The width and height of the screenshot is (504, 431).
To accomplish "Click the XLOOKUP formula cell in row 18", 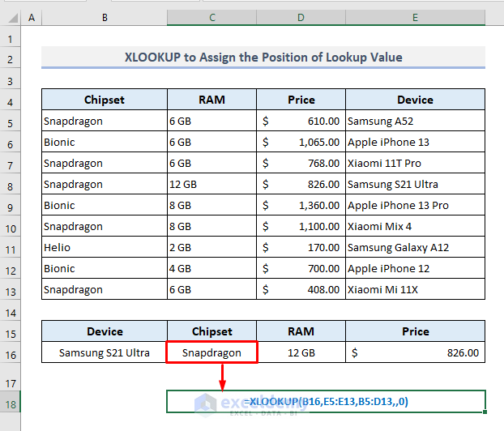I will point(326,402).
